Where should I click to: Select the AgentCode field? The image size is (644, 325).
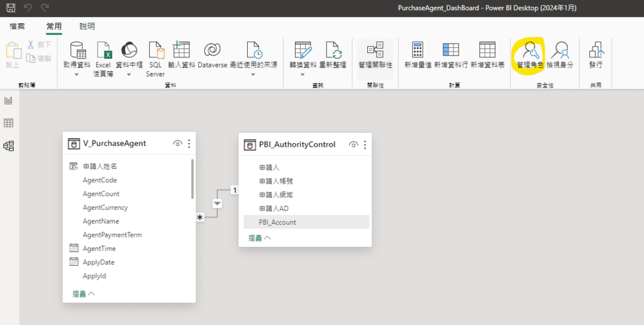(100, 180)
